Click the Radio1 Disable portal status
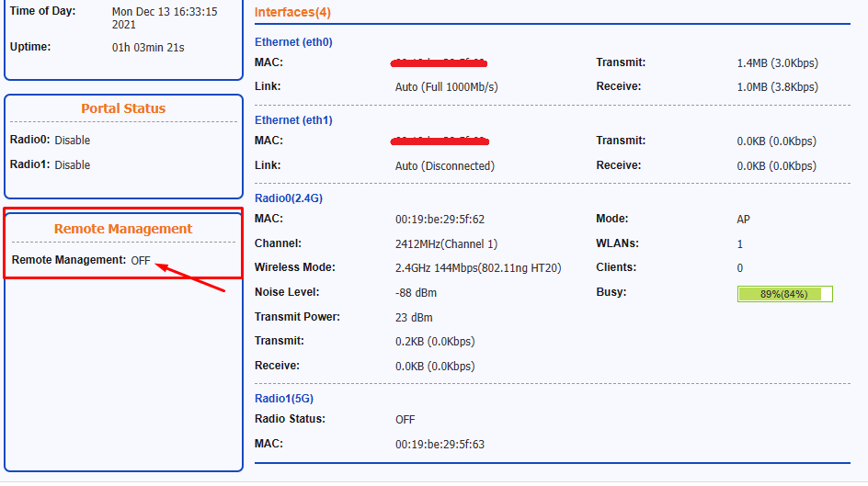 pos(72,164)
